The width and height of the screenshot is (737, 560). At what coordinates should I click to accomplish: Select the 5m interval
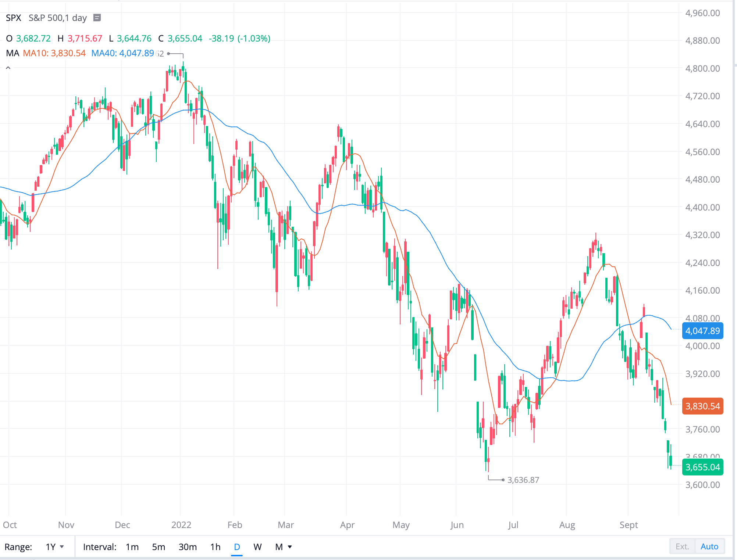coord(158,547)
